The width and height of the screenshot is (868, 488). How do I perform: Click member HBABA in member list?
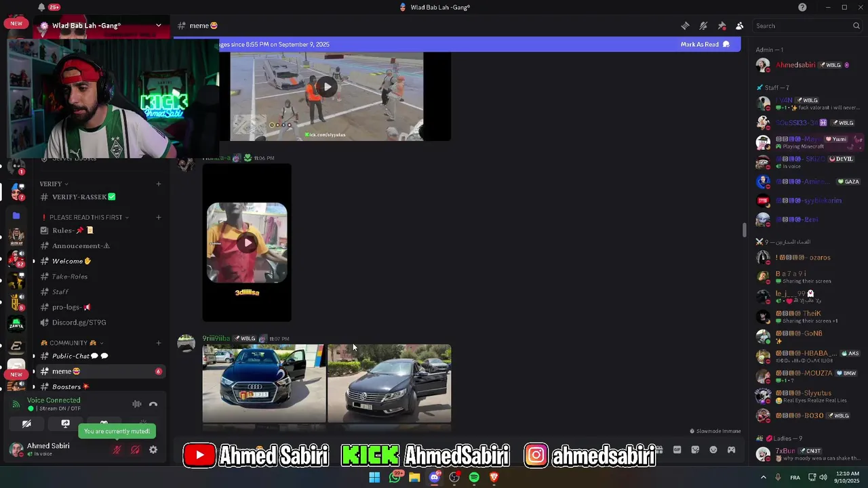(808, 356)
